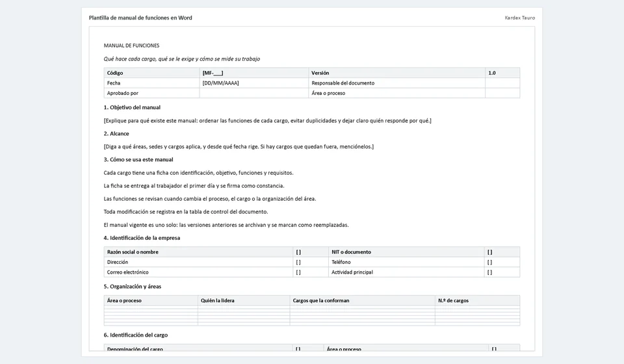624x364 pixels.
Task: Select heading '6. Identificación del cargo'
Action: point(136,335)
